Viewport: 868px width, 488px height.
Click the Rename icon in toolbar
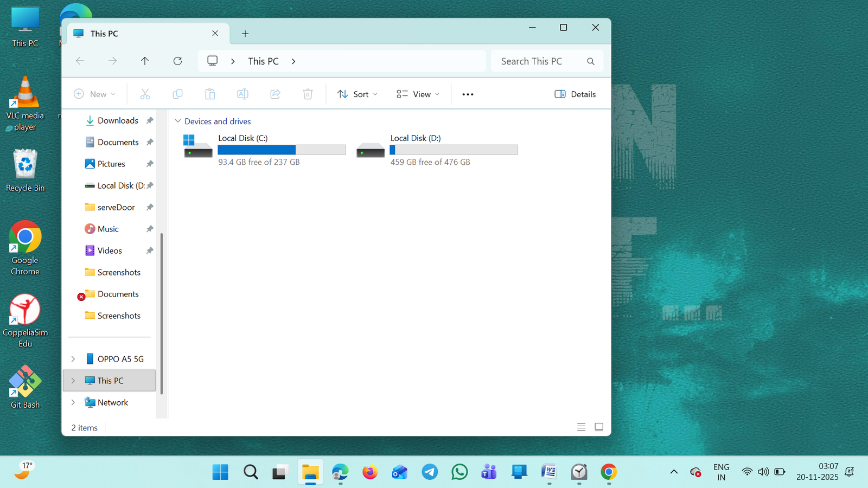click(x=242, y=94)
